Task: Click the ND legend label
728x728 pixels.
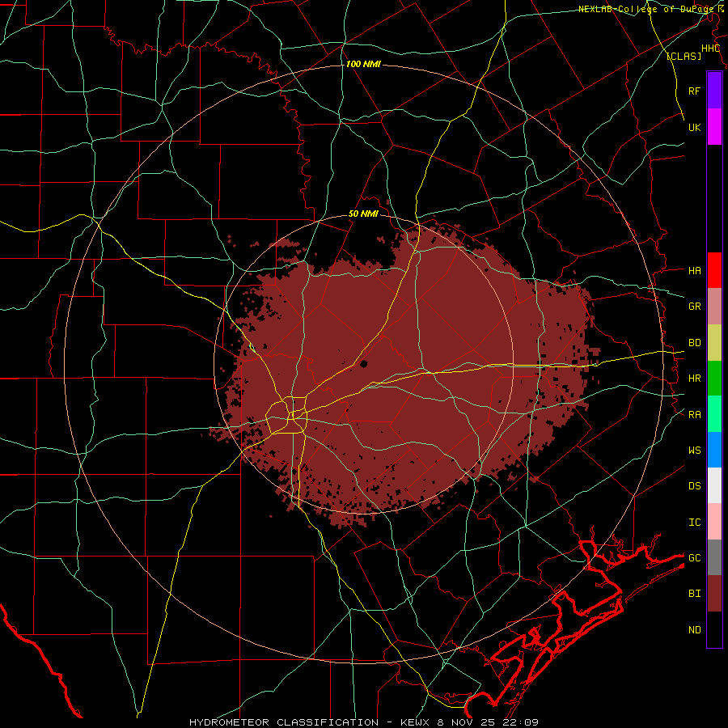Action: tap(695, 629)
